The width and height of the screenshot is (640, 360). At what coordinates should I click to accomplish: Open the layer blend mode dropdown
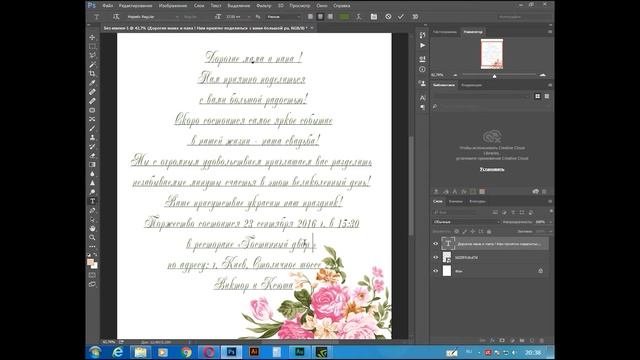click(x=466, y=222)
